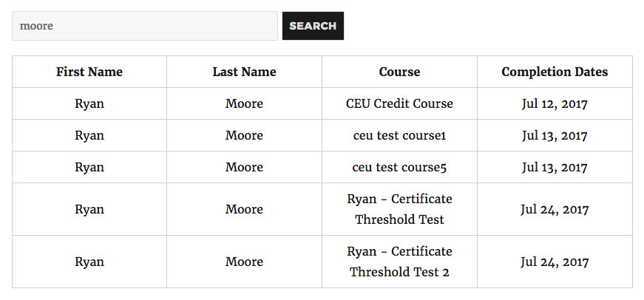Click Moore in the CEU Credit Course row
The image size is (644, 300).
tap(244, 103)
